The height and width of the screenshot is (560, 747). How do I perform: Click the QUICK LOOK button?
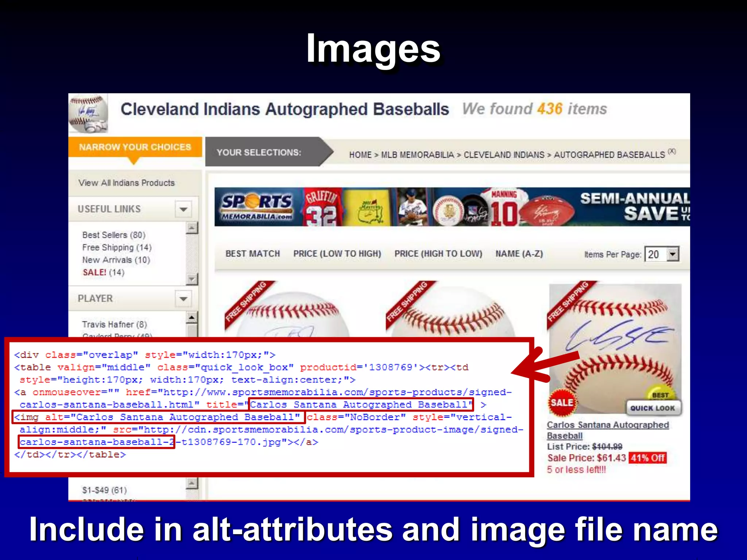coord(653,408)
